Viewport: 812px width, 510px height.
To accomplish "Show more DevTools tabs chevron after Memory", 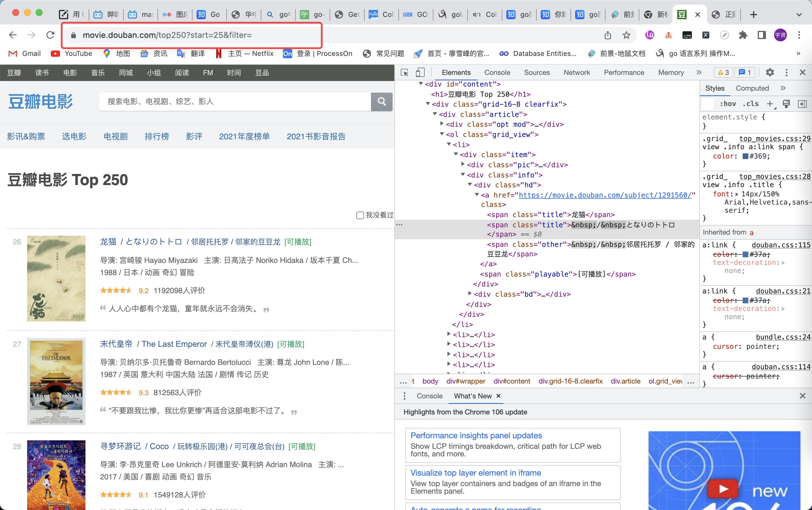I will pyautogui.click(x=699, y=73).
